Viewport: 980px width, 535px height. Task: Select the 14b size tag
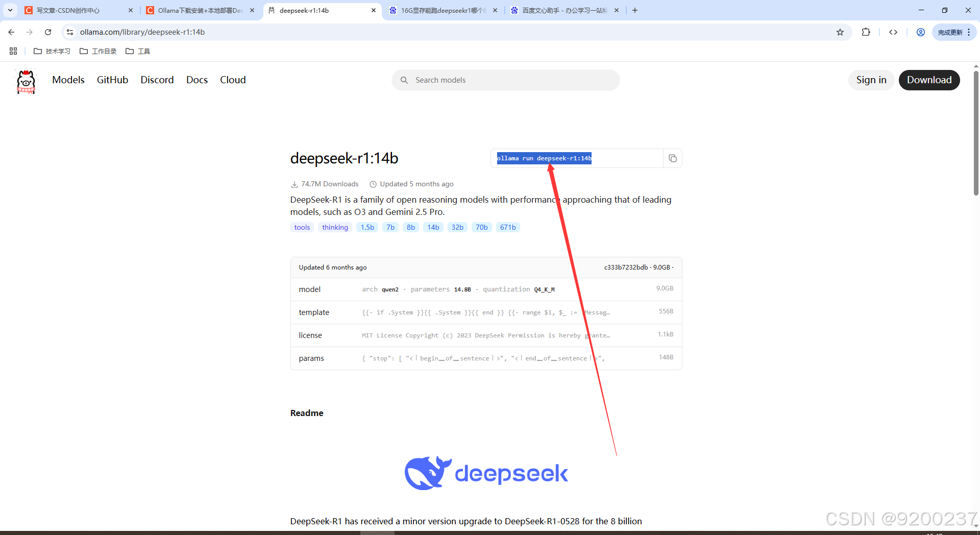tap(433, 227)
